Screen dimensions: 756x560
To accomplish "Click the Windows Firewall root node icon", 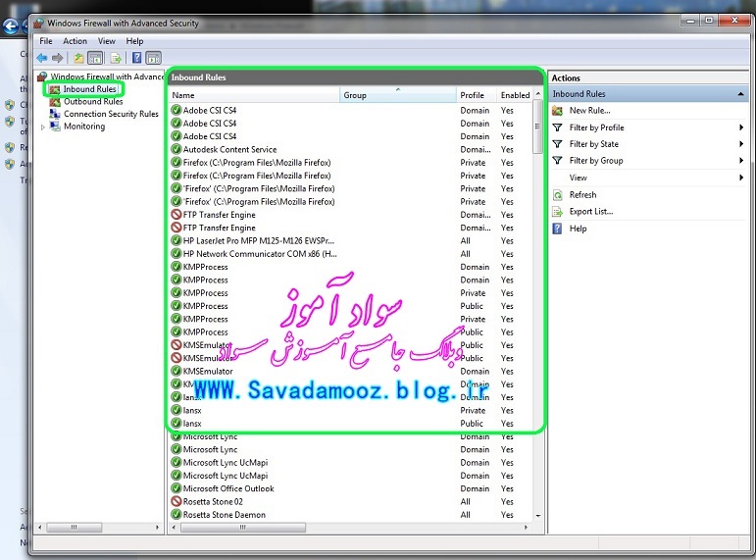I will [43, 76].
